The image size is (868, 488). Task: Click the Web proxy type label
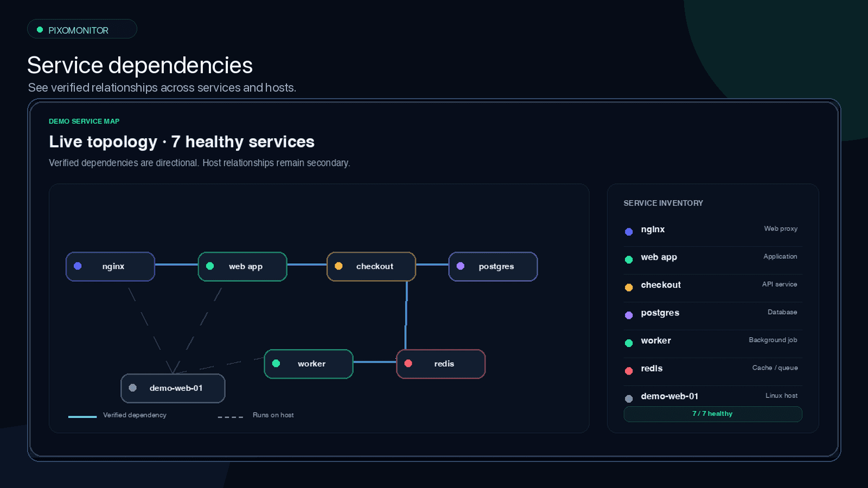[781, 229]
